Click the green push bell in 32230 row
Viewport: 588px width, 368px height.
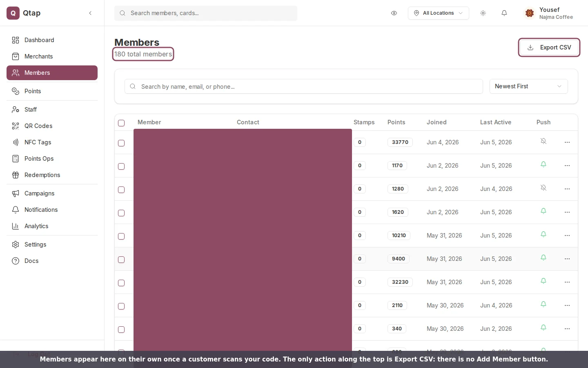[x=543, y=281]
